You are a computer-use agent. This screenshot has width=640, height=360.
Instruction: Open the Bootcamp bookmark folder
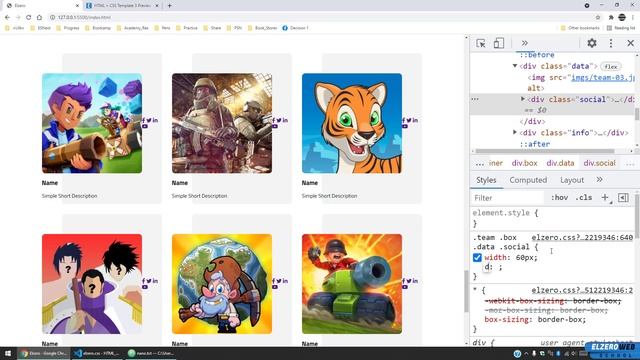[x=98, y=28]
